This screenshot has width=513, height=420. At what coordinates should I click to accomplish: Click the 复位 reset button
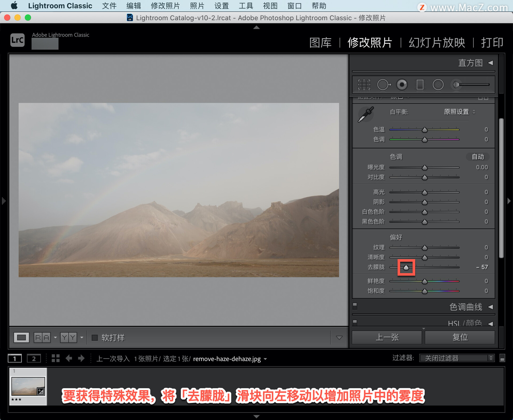click(460, 337)
